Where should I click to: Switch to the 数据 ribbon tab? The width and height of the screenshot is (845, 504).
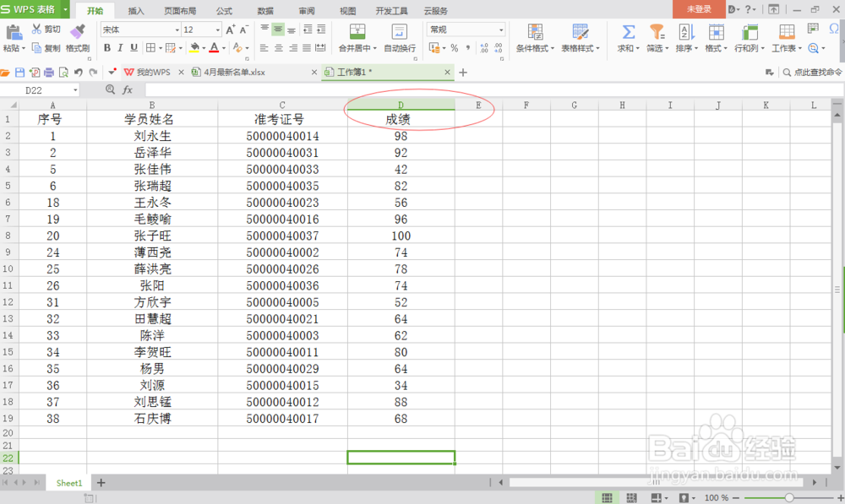tap(265, 10)
